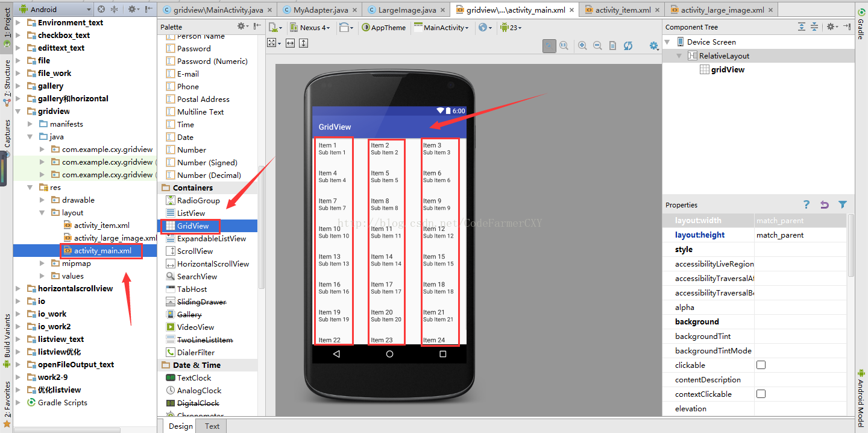Click the filter funnel icon in Properties
This screenshot has height=433, width=868.
click(843, 204)
